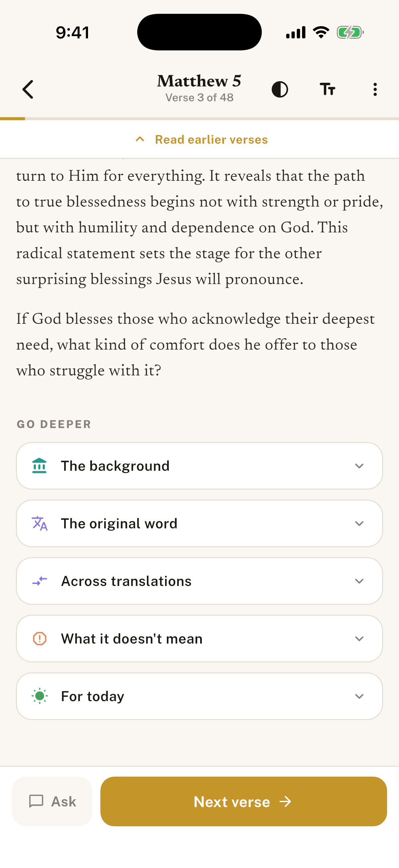Viewport: 399px width, 868px height.
Task: Click the sun icon beside For today
Action: [39, 696]
